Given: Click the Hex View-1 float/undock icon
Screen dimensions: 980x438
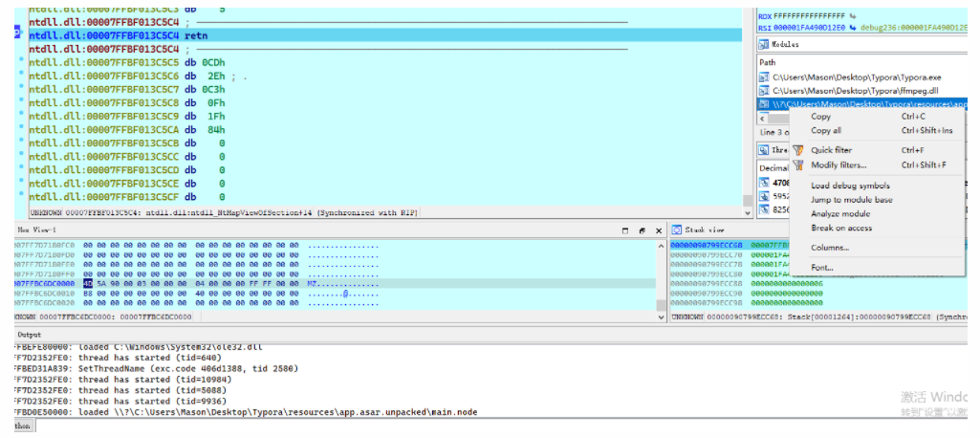Looking at the screenshot, I should click(x=642, y=230).
